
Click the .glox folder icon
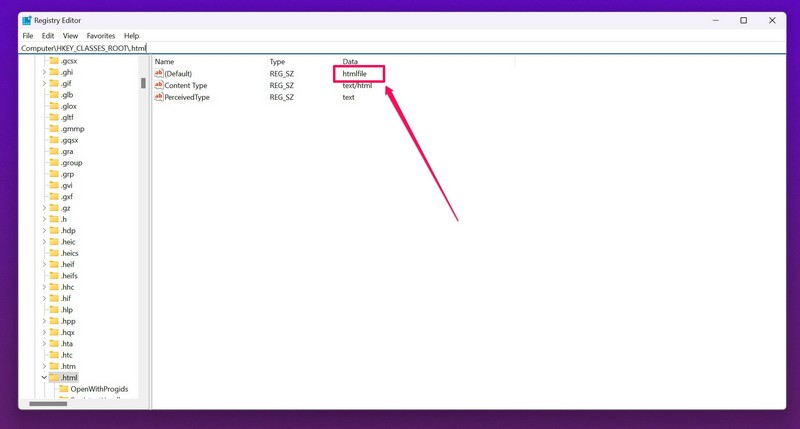pyautogui.click(x=54, y=106)
